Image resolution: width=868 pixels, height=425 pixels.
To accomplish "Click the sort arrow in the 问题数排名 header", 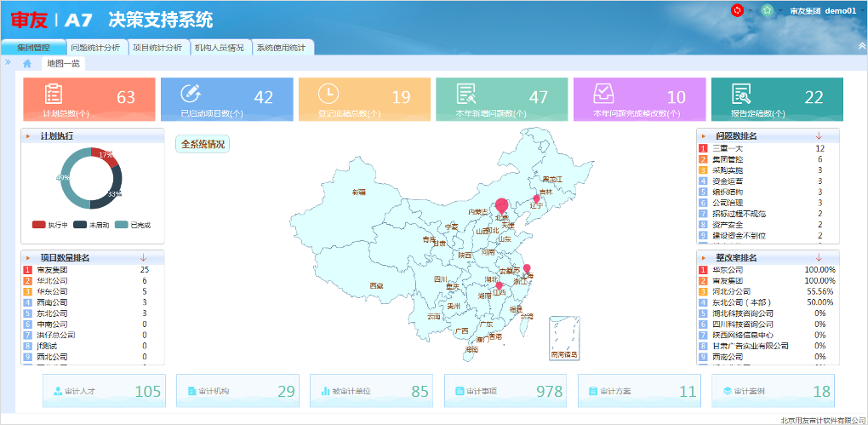I will point(818,135).
